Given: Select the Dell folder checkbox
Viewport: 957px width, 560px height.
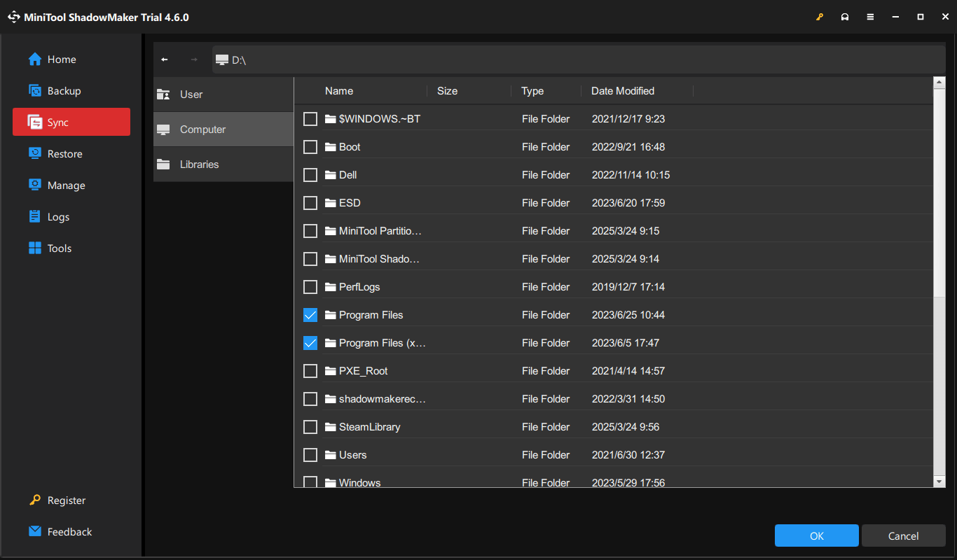Looking at the screenshot, I should coord(310,175).
